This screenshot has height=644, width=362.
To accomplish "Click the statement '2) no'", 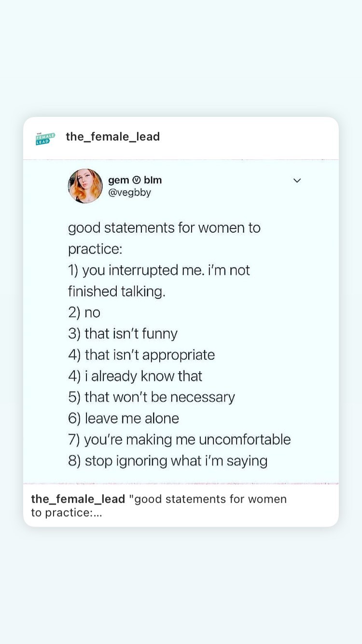I will pyautogui.click(x=84, y=313).
